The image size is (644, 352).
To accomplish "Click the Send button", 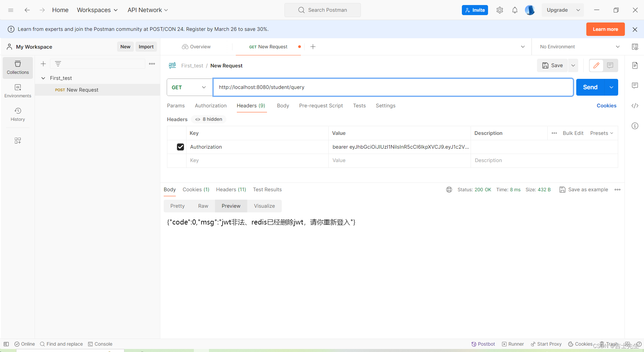I will (590, 87).
